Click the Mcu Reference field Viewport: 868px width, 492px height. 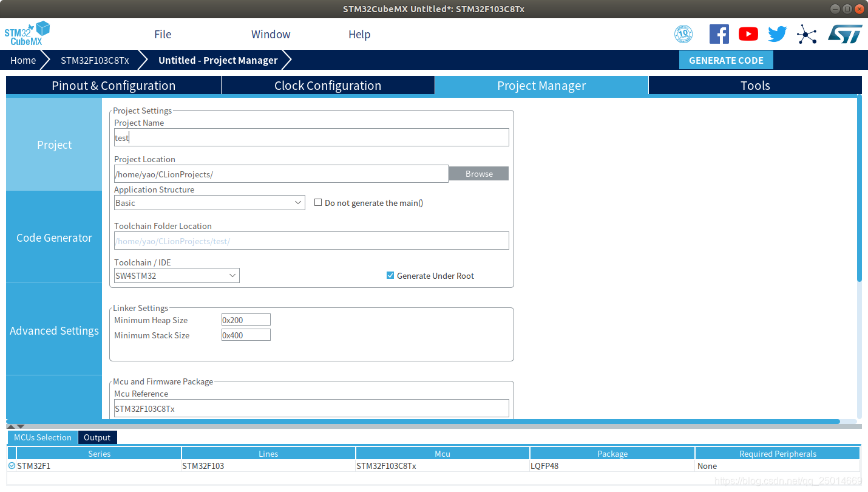click(311, 408)
